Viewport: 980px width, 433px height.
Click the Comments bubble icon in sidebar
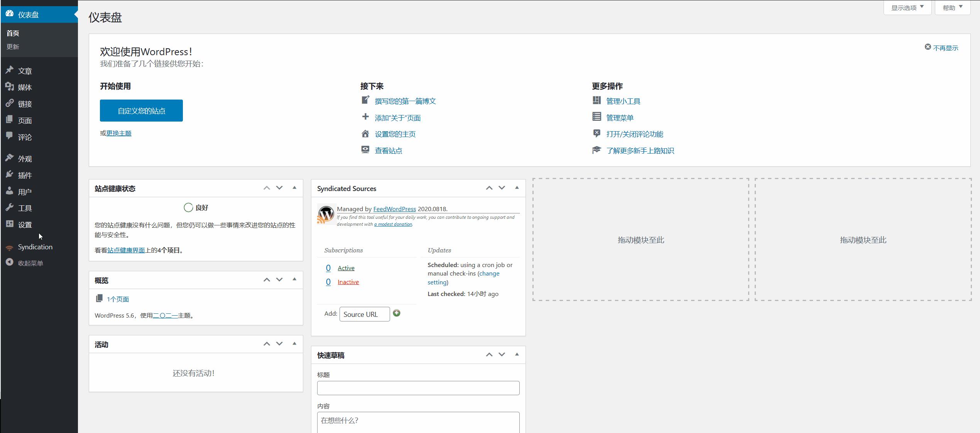[x=10, y=136]
